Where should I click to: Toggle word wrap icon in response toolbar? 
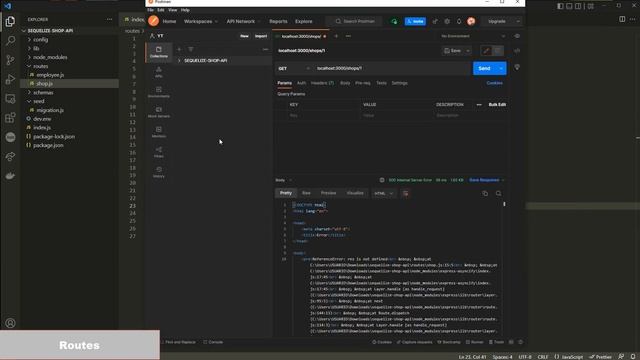(405, 193)
